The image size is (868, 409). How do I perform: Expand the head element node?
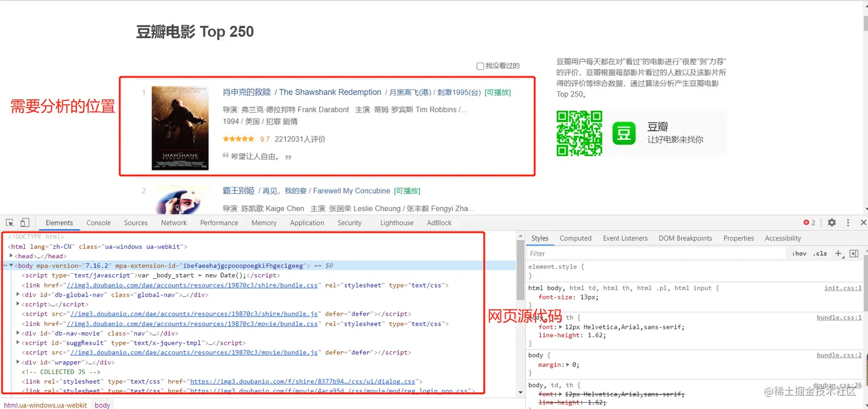click(11, 256)
